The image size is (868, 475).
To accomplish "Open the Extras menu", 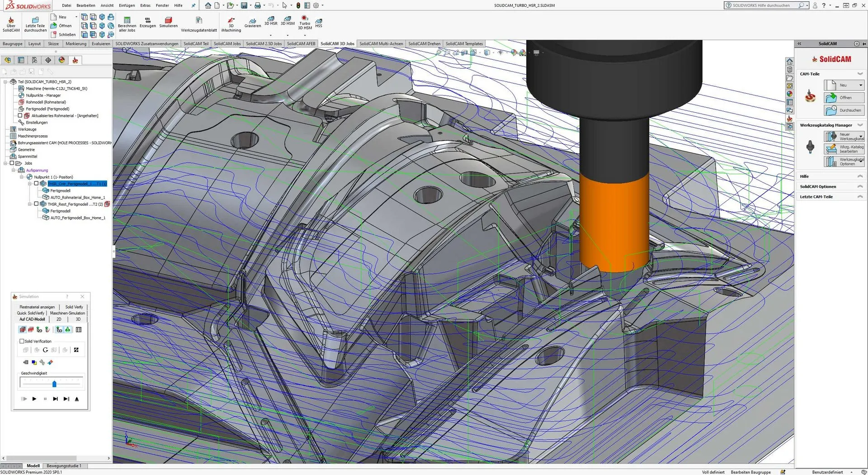I will [x=145, y=5].
